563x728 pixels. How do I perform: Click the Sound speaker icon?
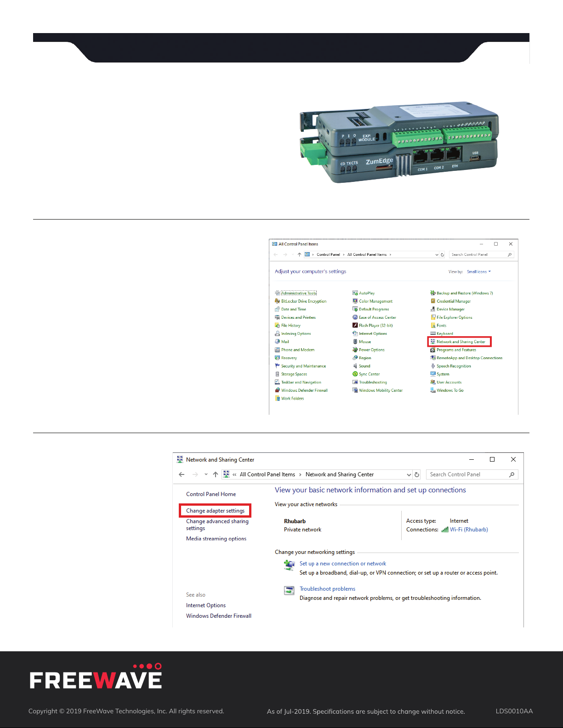pos(355,366)
